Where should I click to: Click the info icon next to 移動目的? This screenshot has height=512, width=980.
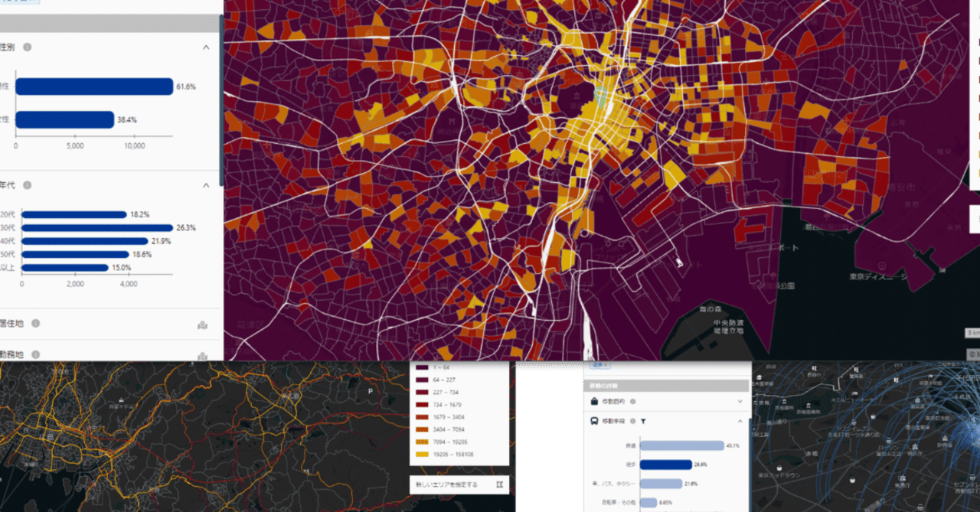632,401
